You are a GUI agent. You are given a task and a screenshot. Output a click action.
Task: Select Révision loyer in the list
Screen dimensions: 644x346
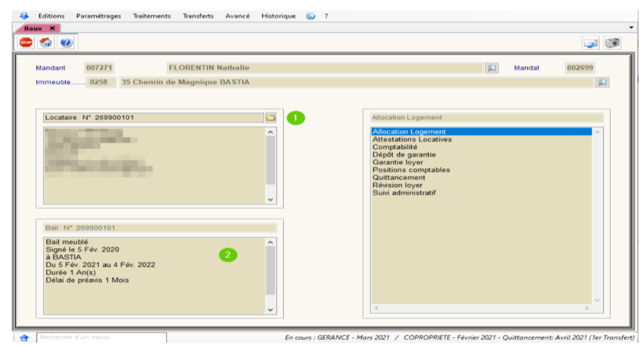pyautogui.click(x=399, y=185)
